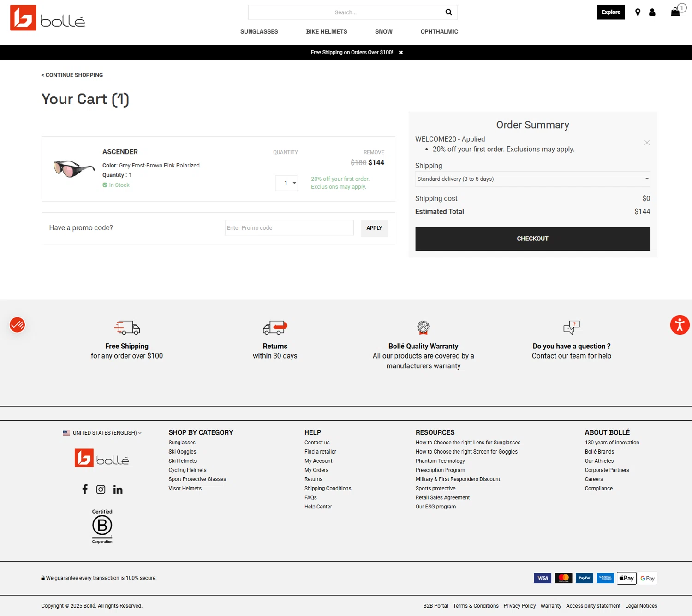Screen dimensions: 692x616
Task: Open the Ascender product title
Action: (120, 152)
